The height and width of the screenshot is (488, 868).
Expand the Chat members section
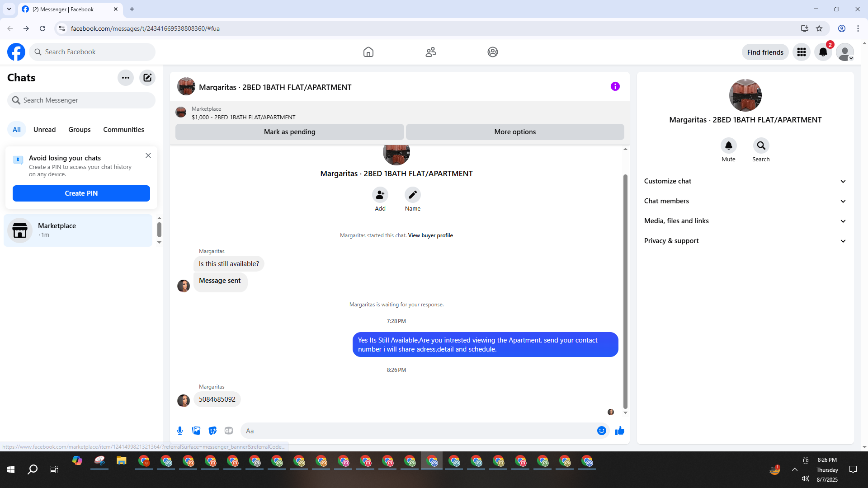tap(745, 201)
